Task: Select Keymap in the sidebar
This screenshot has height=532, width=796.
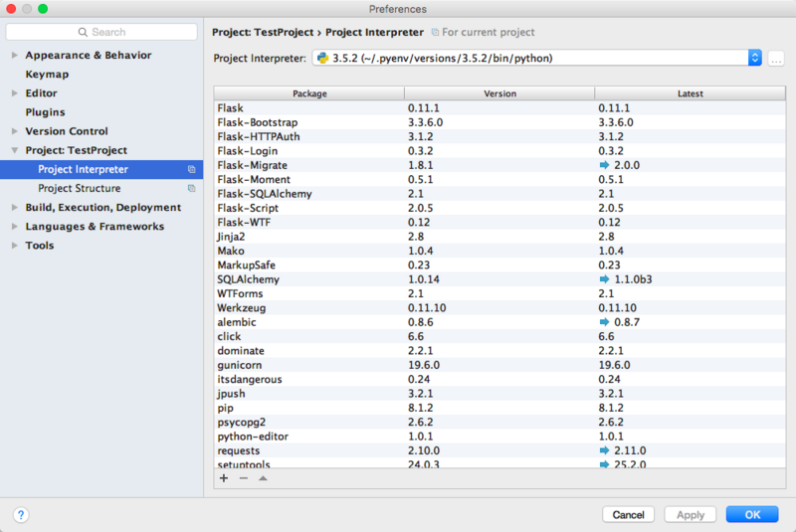Action: [x=47, y=74]
